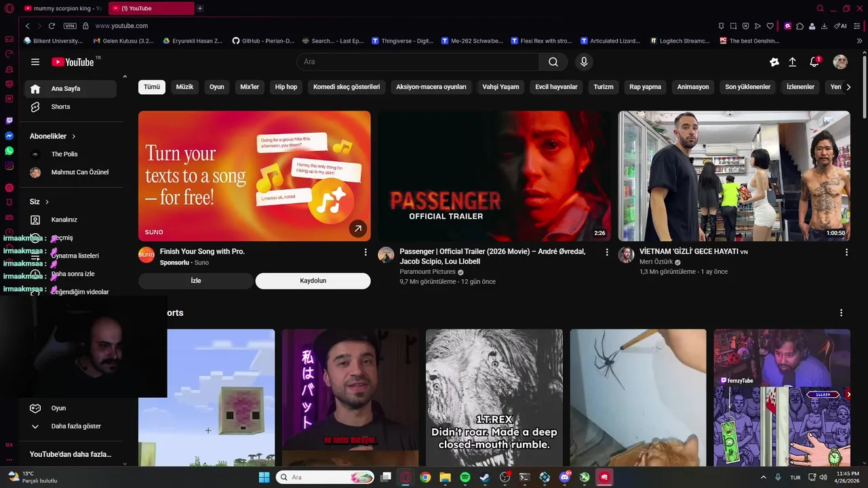The width and height of the screenshot is (868, 488).
Task: Open File Explorer from the taskbar
Action: click(445, 477)
